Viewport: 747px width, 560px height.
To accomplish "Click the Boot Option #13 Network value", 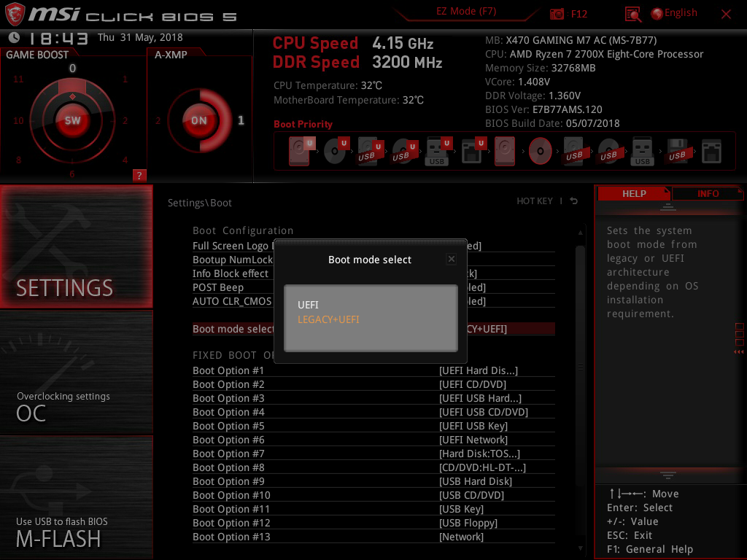I will tap(461, 537).
